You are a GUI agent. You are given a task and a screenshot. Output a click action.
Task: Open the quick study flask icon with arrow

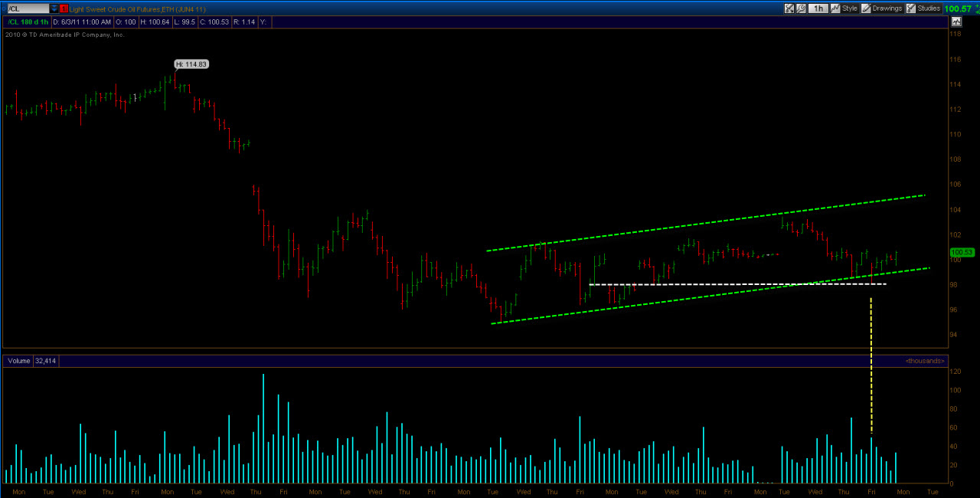pos(789,8)
